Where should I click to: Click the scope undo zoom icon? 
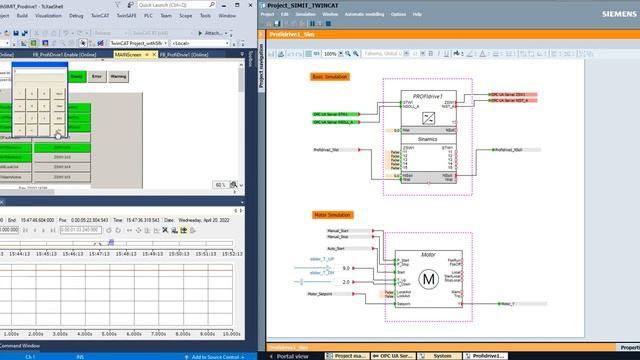pos(109,230)
